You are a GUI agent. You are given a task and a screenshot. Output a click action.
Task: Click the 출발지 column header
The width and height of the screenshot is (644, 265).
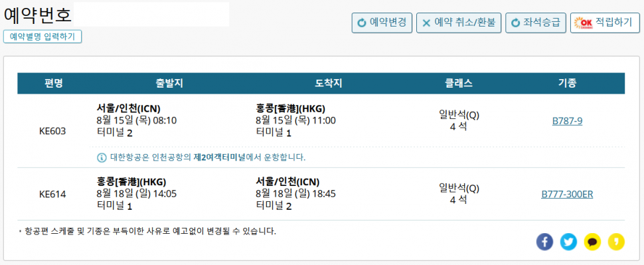[x=169, y=84]
